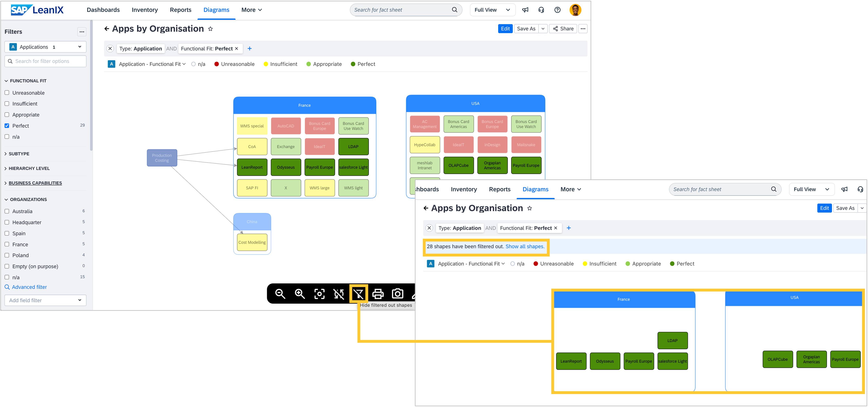Favorite the diagram with the star icon
Viewport: 868px width, 407px height.
coord(211,29)
